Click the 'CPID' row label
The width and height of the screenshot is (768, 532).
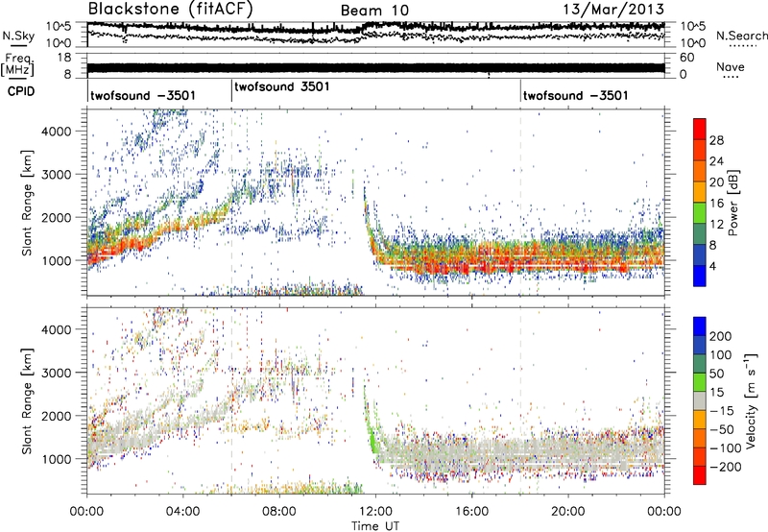pyautogui.click(x=21, y=91)
